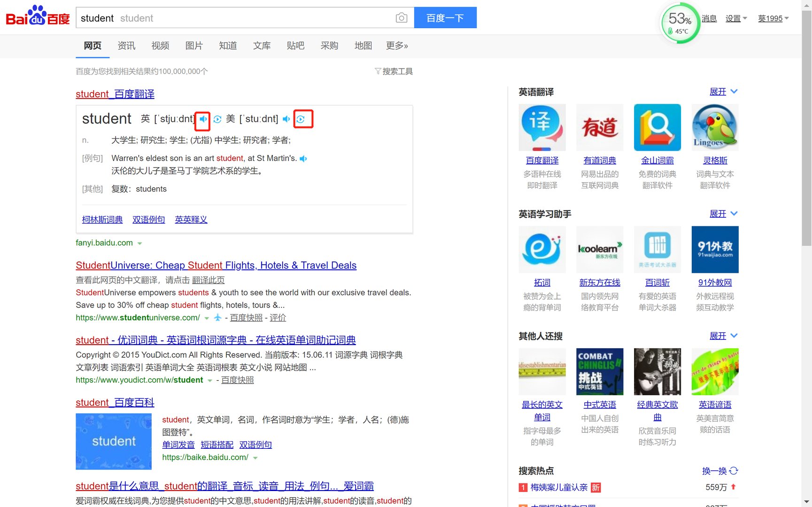This screenshot has width=812, height=507.
Task: Click the 搜索工具 filter icon
Action: point(378,71)
